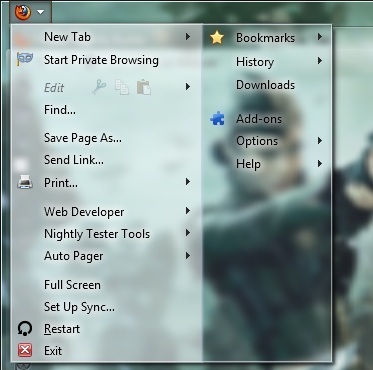
Task: Click the blue Add-ons puzzle icon
Action: pyautogui.click(x=217, y=119)
